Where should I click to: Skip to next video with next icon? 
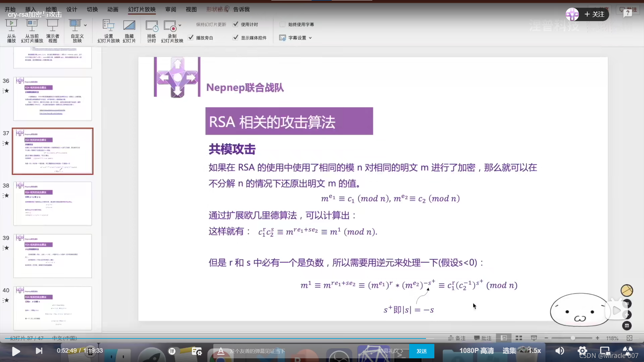(x=39, y=351)
